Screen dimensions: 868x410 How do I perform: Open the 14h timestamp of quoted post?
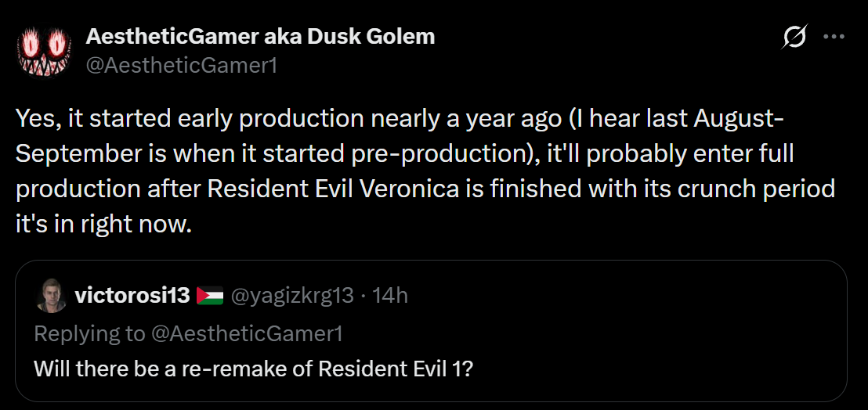pyautogui.click(x=390, y=296)
